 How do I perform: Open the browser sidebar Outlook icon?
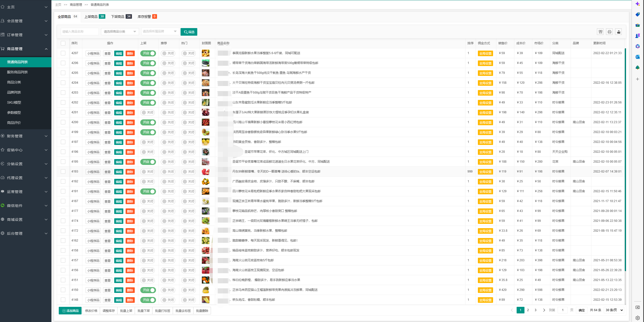(638, 57)
